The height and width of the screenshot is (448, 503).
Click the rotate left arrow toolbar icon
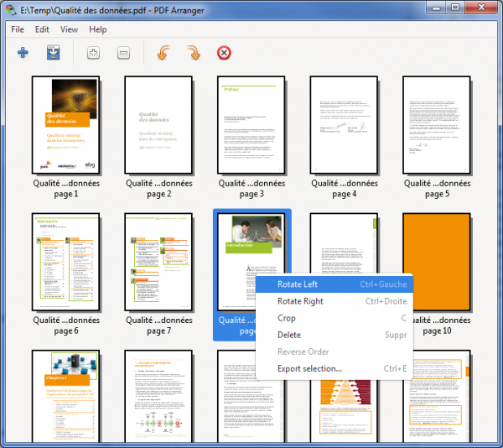tap(164, 54)
